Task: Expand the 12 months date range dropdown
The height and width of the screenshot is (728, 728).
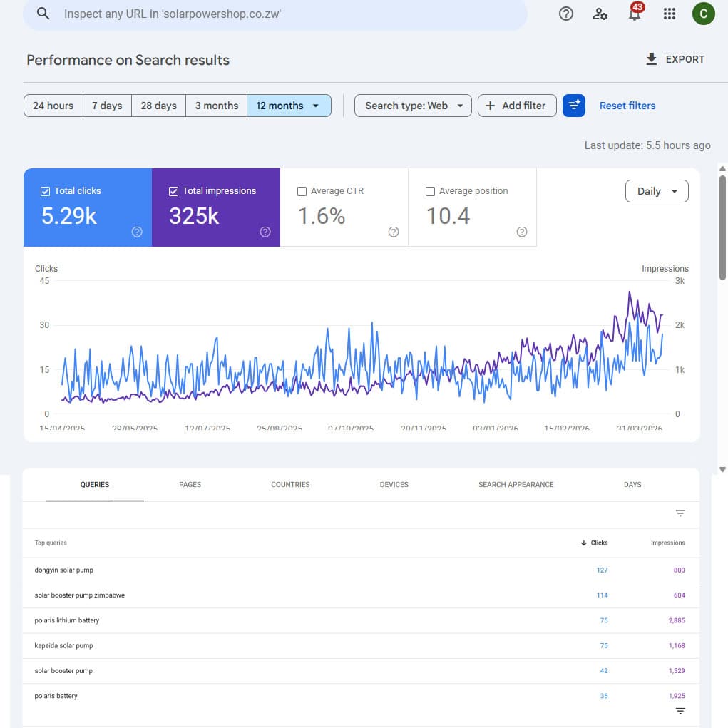Action: tap(289, 106)
